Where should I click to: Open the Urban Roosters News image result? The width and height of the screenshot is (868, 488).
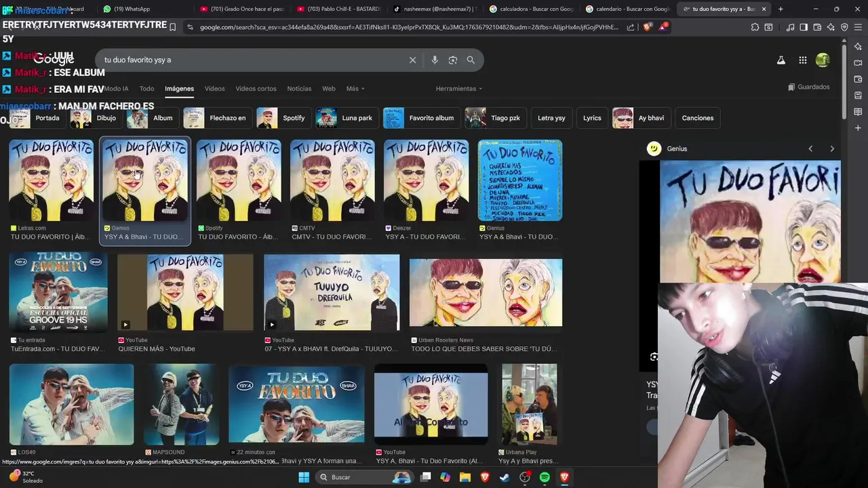point(486,292)
